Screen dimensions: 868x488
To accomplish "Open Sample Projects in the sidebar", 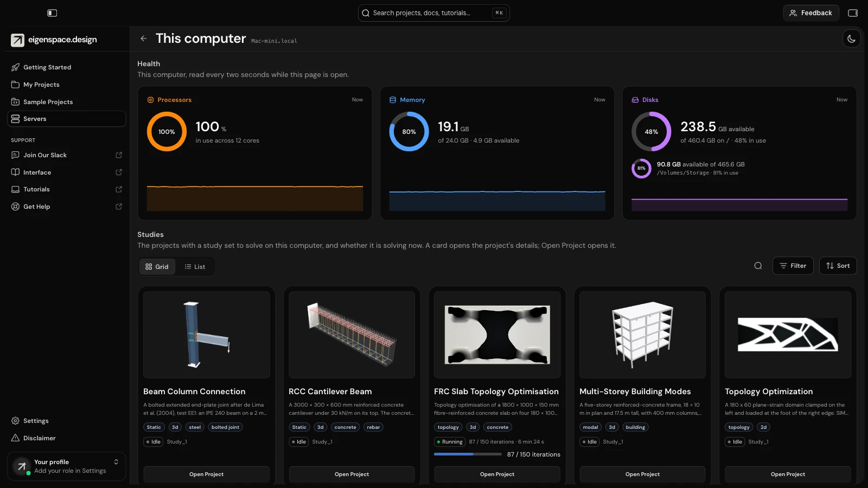I will [x=66, y=102].
